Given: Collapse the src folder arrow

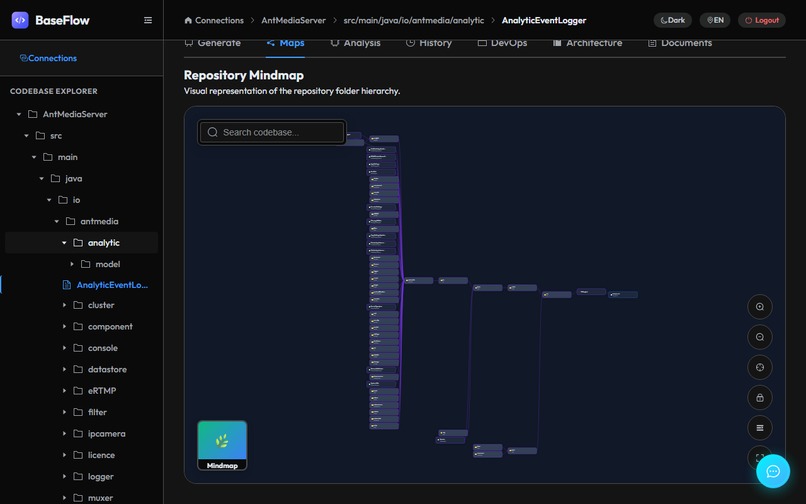Looking at the screenshot, I should (x=27, y=136).
